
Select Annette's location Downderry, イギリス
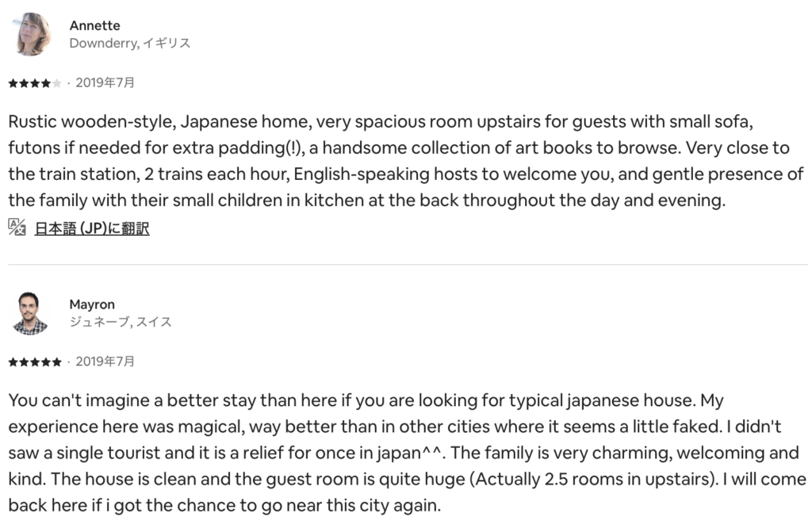(x=130, y=44)
